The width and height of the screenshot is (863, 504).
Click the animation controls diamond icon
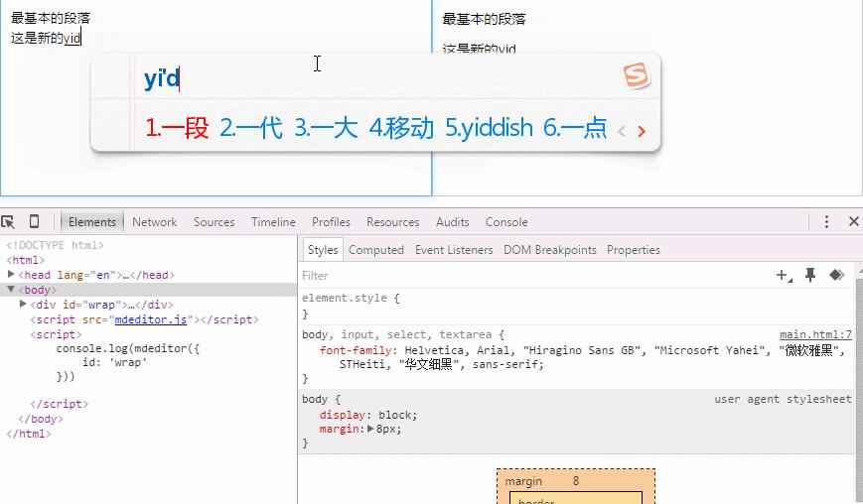click(836, 275)
